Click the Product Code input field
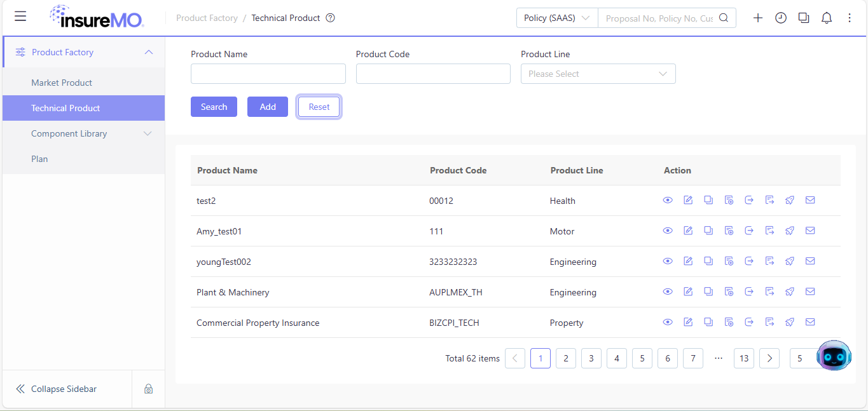 pos(433,74)
